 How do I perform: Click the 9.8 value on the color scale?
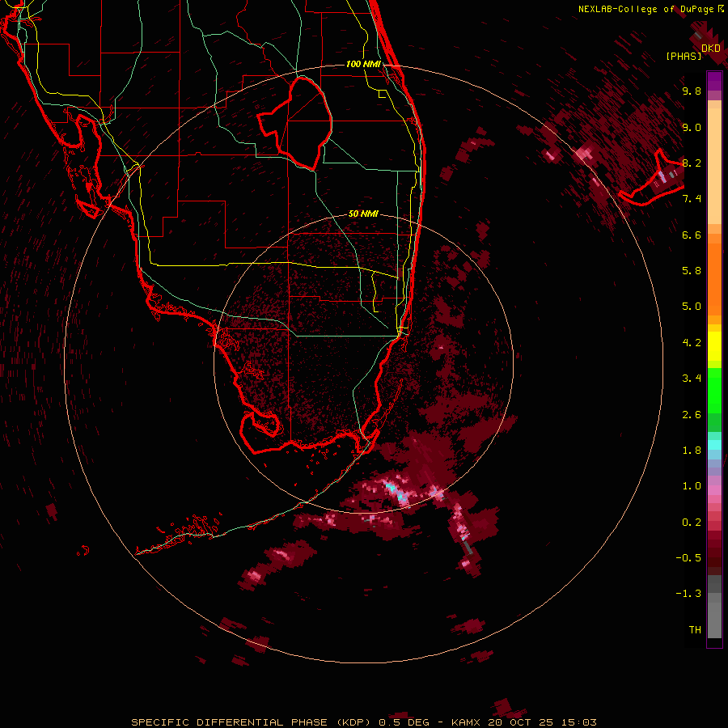click(692, 91)
